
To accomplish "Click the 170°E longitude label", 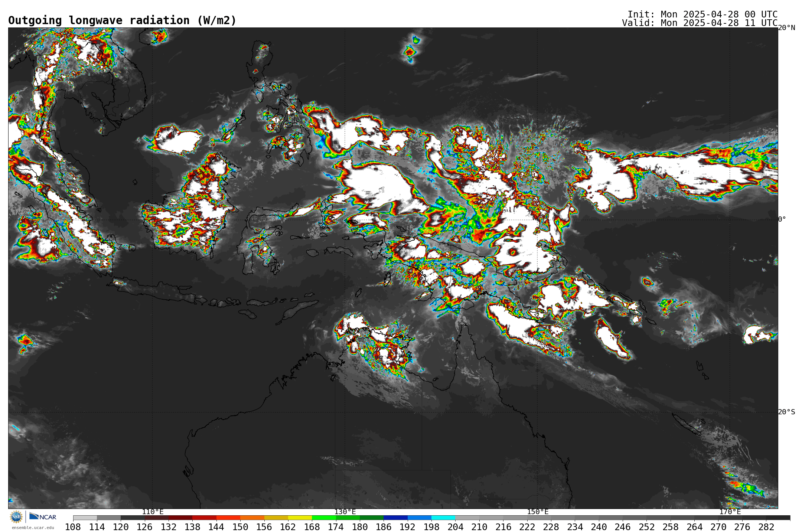I will pyautogui.click(x=730, y=512).
